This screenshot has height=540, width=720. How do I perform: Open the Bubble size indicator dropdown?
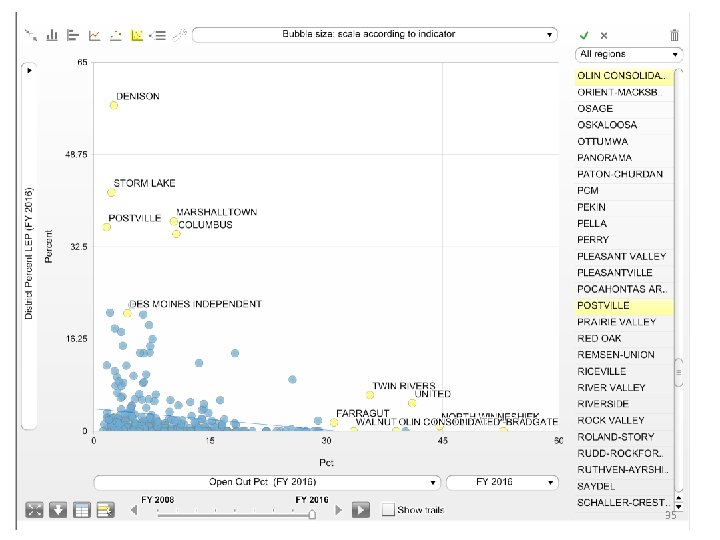point(373,34)
